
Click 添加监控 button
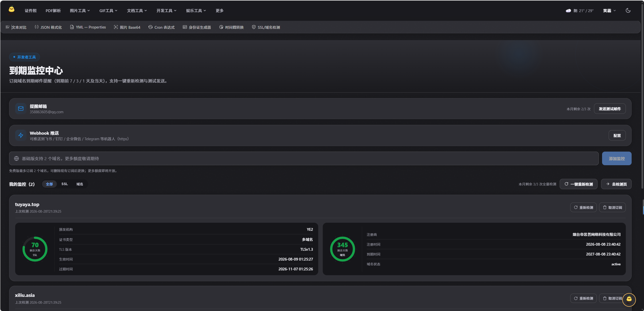tap(616, 158)
